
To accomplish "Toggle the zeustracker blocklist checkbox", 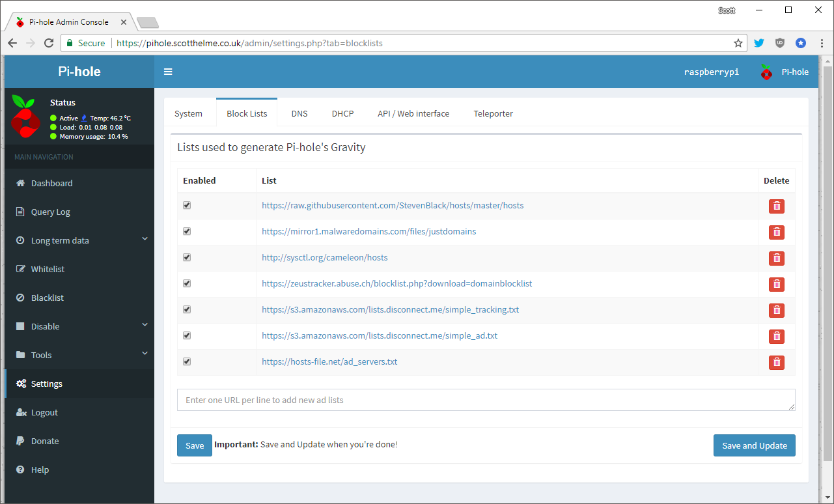I will tap(187, 283).
